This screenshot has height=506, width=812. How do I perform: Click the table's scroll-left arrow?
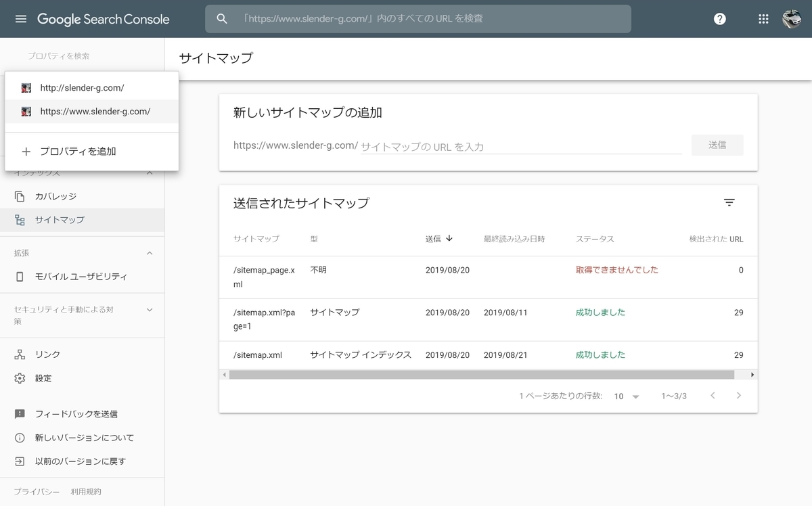click(224, 375)
